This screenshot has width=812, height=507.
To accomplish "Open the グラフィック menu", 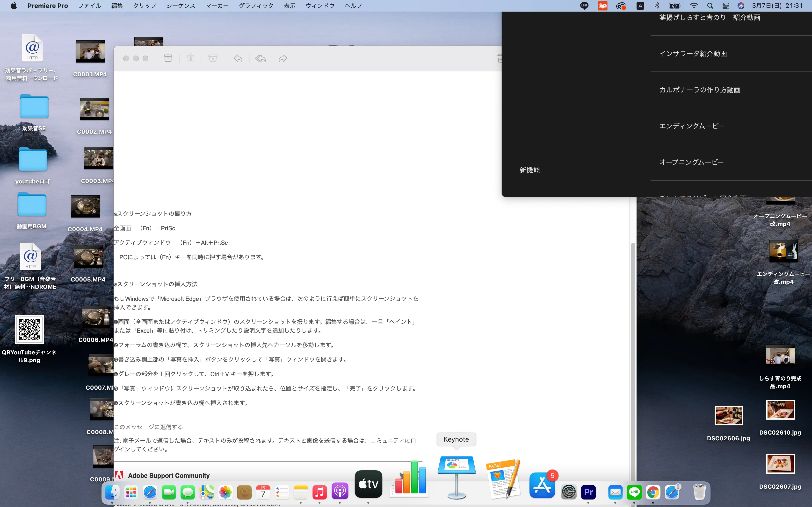I will pos(256,6).
